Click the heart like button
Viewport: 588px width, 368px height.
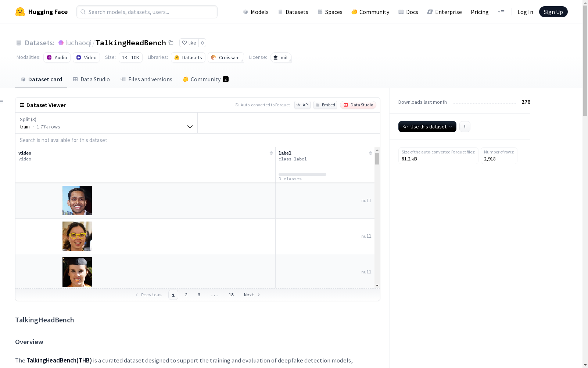(x=189, y=43)
